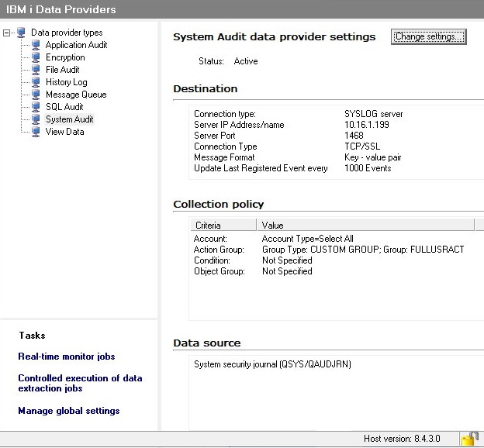Viewport: 484px width, 448px height.
Task: Click the File Audit node icon
Action: click(x=36, y=70)
